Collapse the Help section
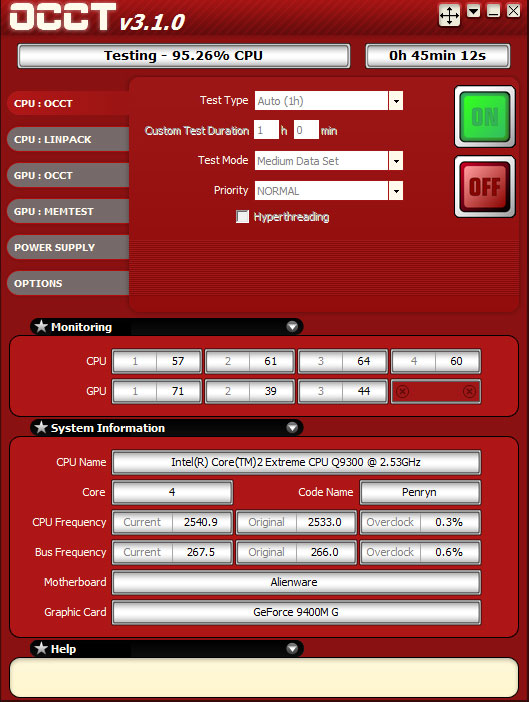The height and width of the screenshot is (702, 529). tap(292, 648)
